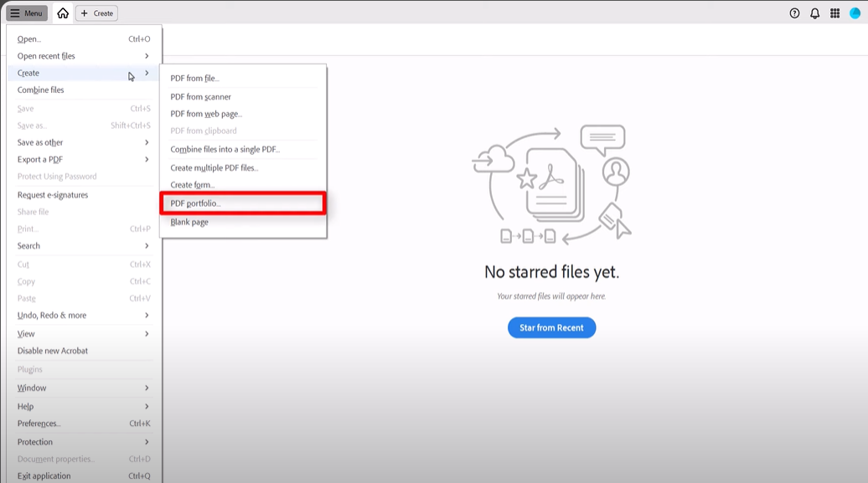Choose PDF portfolio from the Create submenu
The height and width of the screenshot is (483, 868).
tap(194, 203)
